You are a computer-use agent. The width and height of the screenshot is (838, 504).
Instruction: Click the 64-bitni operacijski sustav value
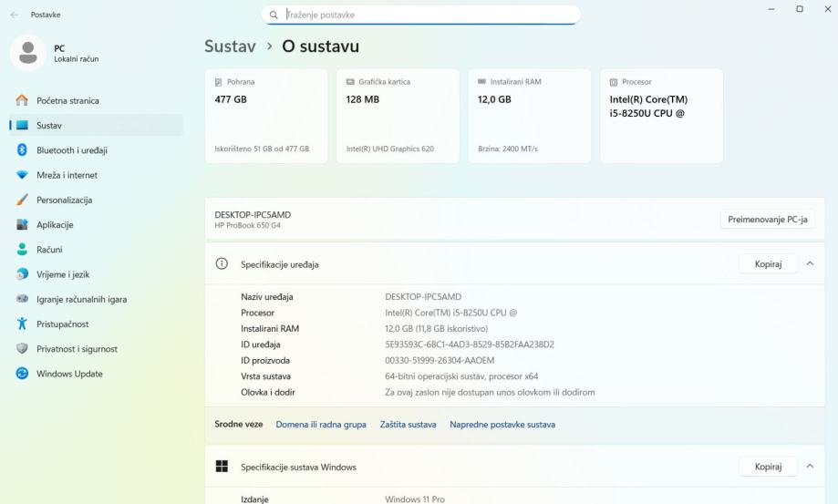[x=461, y=376]
